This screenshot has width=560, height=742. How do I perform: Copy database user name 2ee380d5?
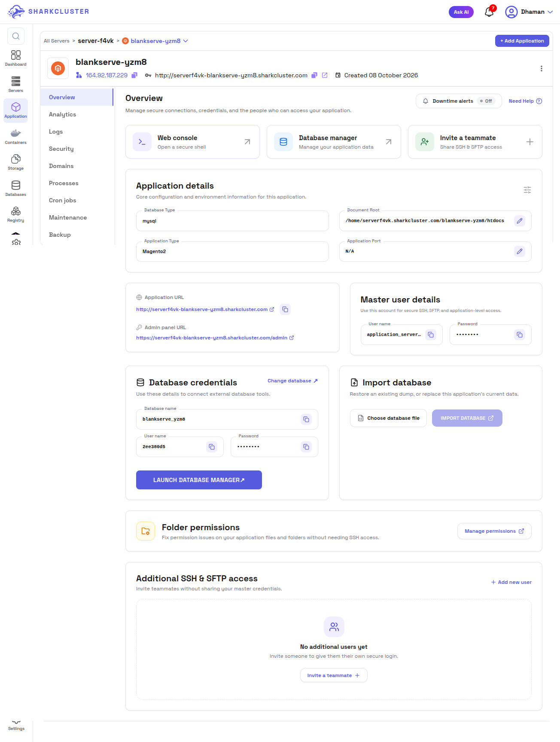tap(212, 447)
